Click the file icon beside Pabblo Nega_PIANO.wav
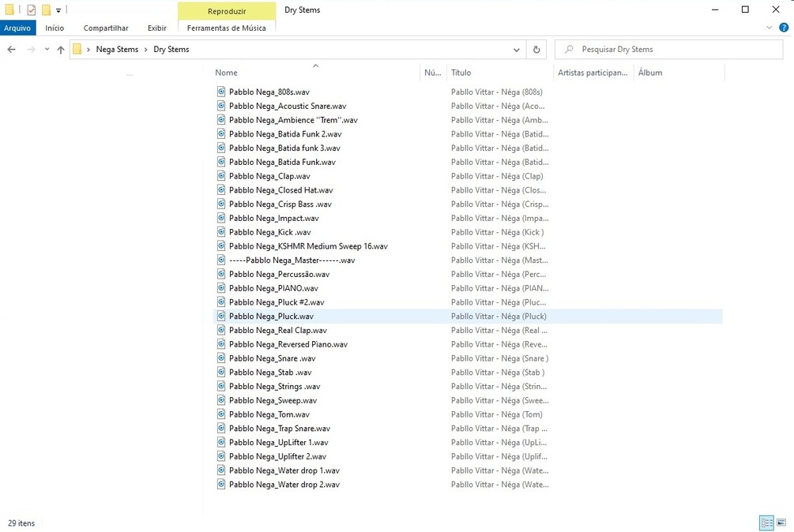The height and width of the screenshot is (532, 794). click(220, 288)
